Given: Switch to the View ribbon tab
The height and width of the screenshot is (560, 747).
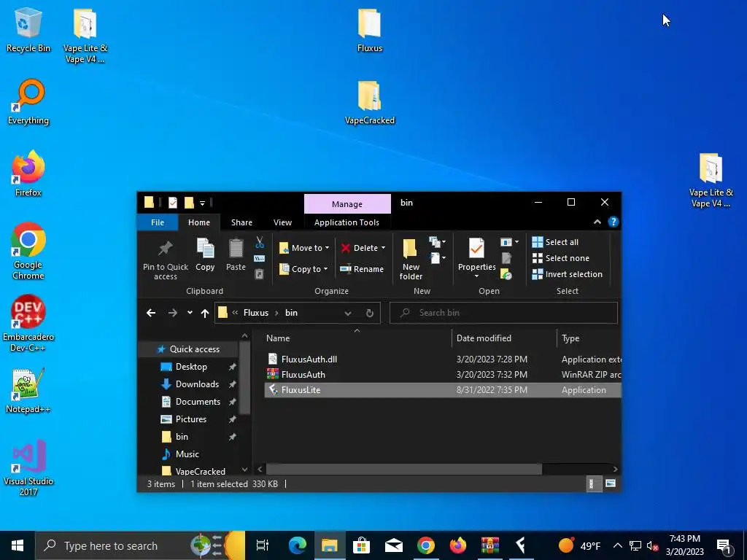Looking at the screenshot, I should tap(282, 222).
